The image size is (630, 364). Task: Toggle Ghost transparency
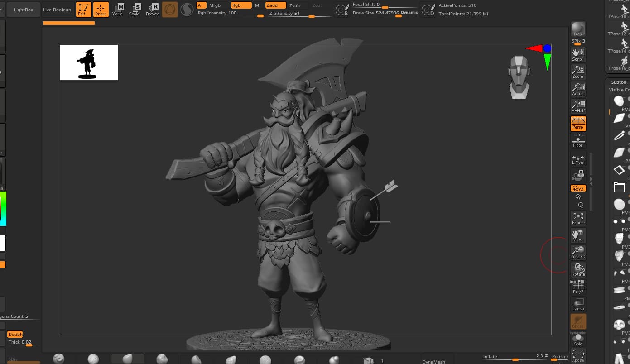pyautogui.click(x=578, y=321)
